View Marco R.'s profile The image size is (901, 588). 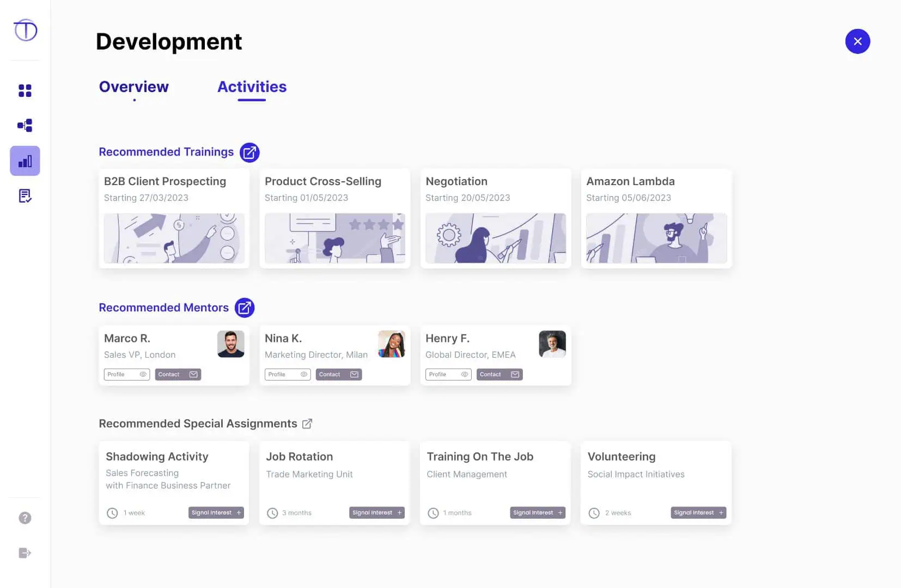pyautogui.click(x=127, y=375)
